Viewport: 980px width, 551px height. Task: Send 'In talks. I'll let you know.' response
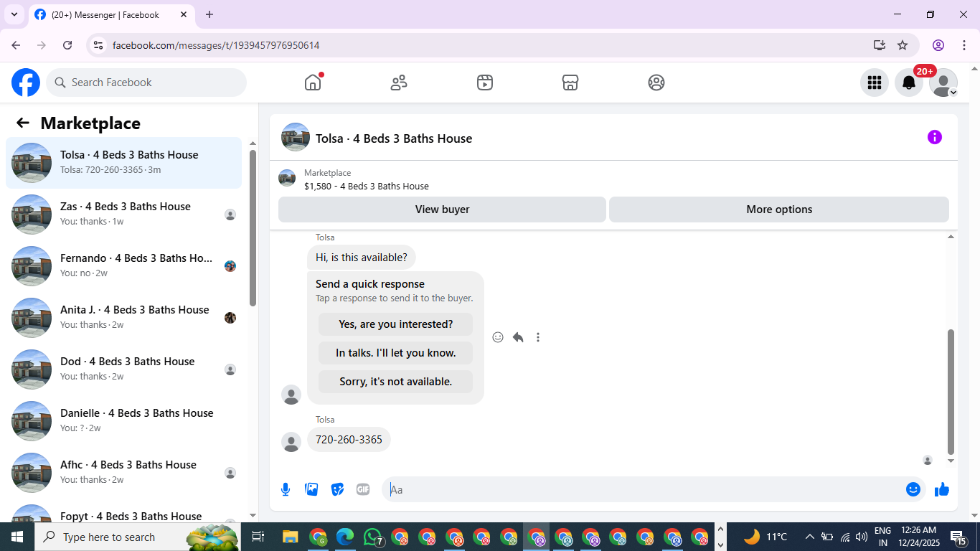click(x=395, y=353)
